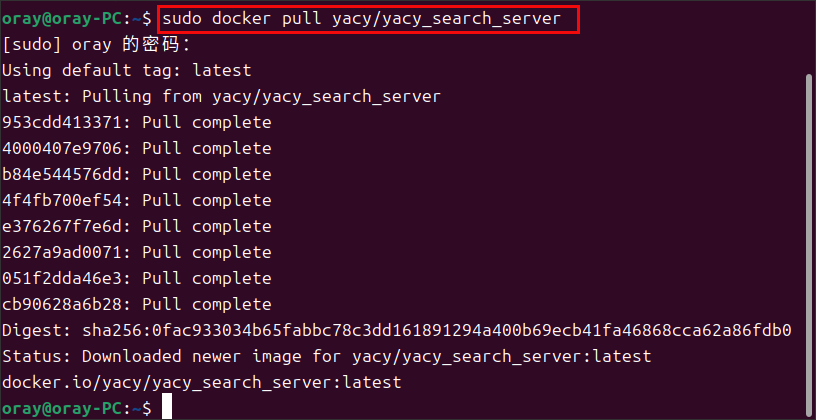This screenshot has height=420, width=816.
Task: Click "Pull complete" beside cb90628a6b28
Action: pyautogui.click(x=206, y=304)
